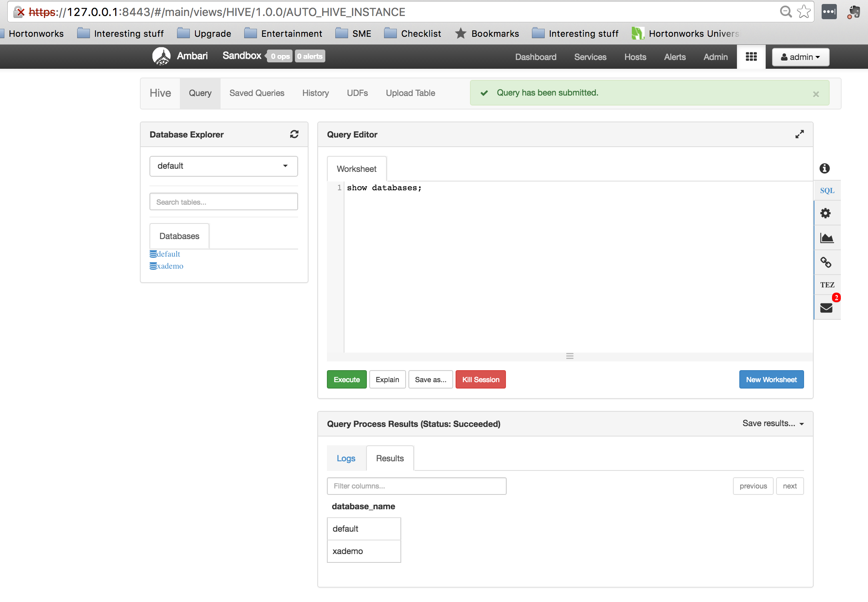Open the visualization chart panel icon

pos(826,238)
